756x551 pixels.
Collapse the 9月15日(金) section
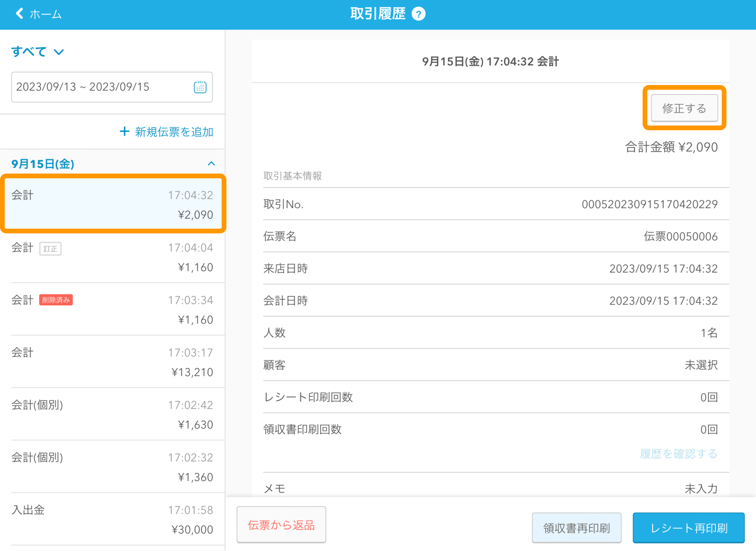point(211,164)
